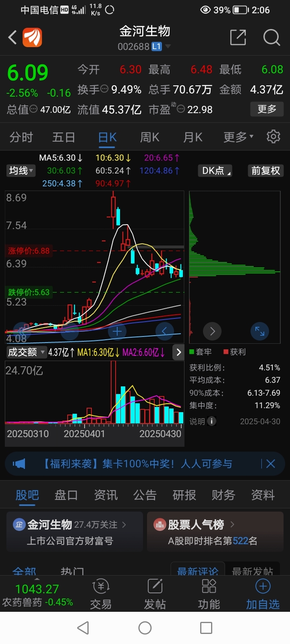290x644 pixels.
Task: Tap the 平均成本 6.37 row
Action: (x=235, y=380)
